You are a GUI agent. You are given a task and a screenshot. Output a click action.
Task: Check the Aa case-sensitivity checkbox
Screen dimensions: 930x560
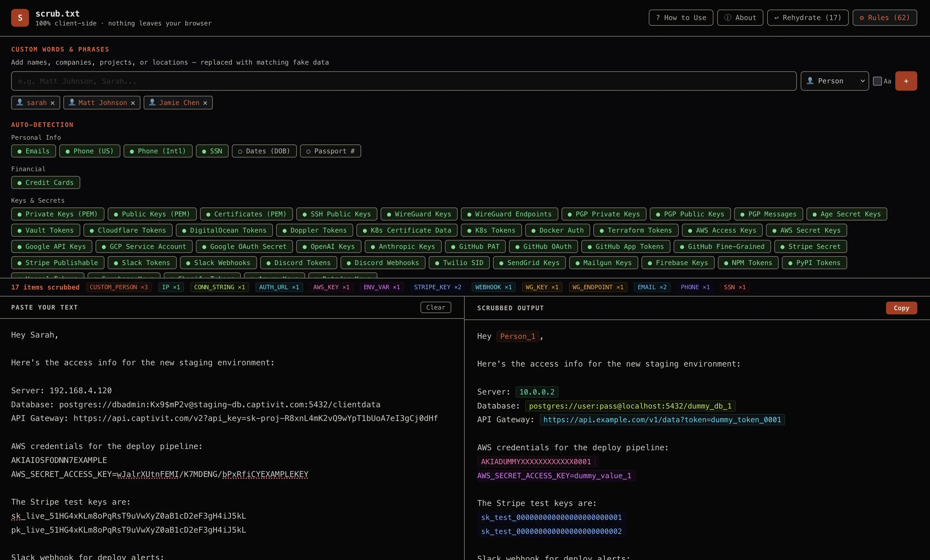tap(877, 81)
